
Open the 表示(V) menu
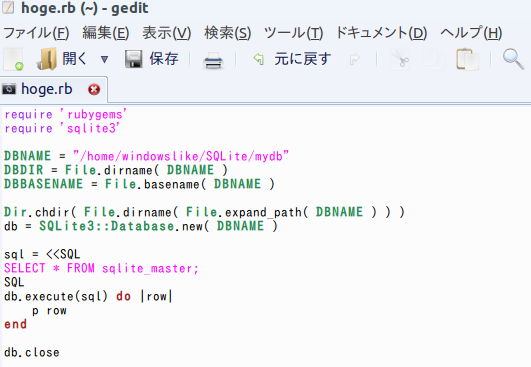tap(166, 33)
